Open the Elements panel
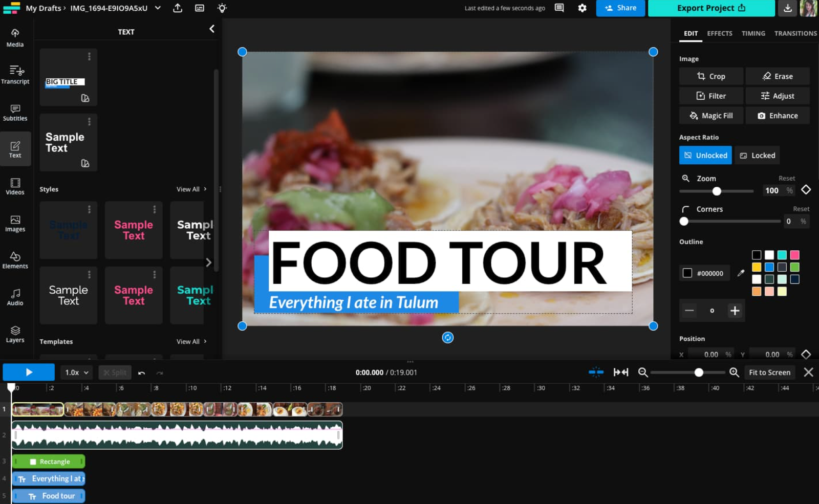This screenshot has height=504, width=819. pos(15,259)
